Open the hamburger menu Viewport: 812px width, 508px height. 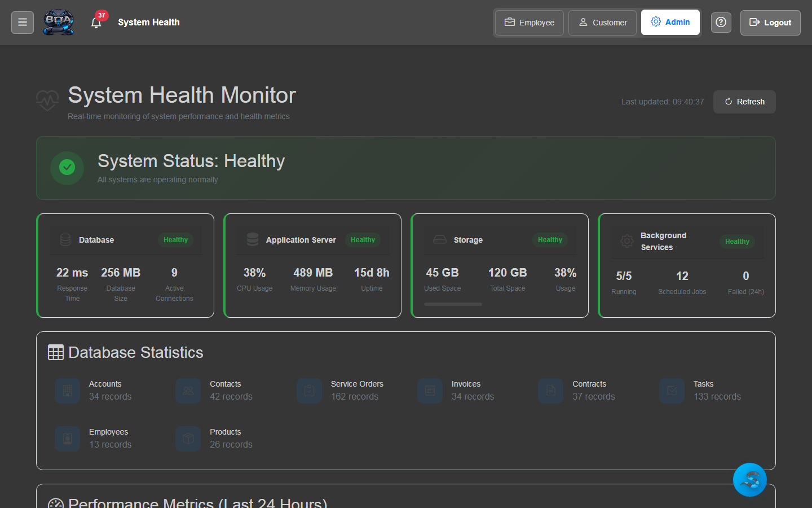[22, 22]
